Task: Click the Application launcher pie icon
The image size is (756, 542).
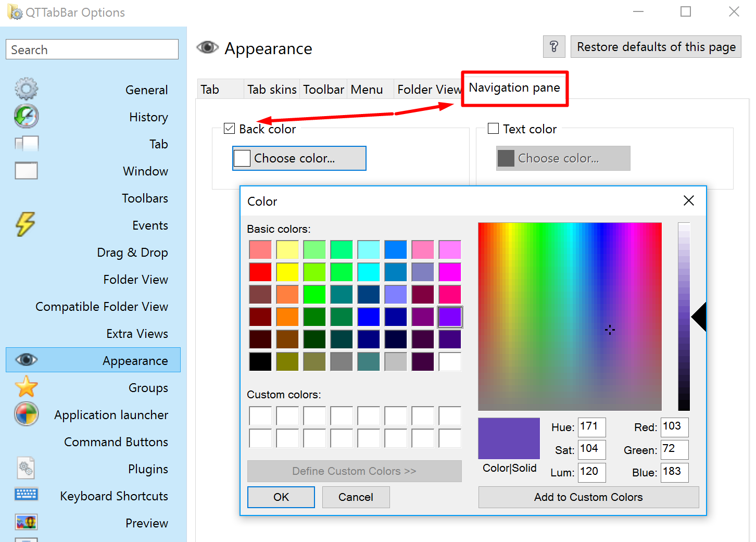Action: [26, 414]
